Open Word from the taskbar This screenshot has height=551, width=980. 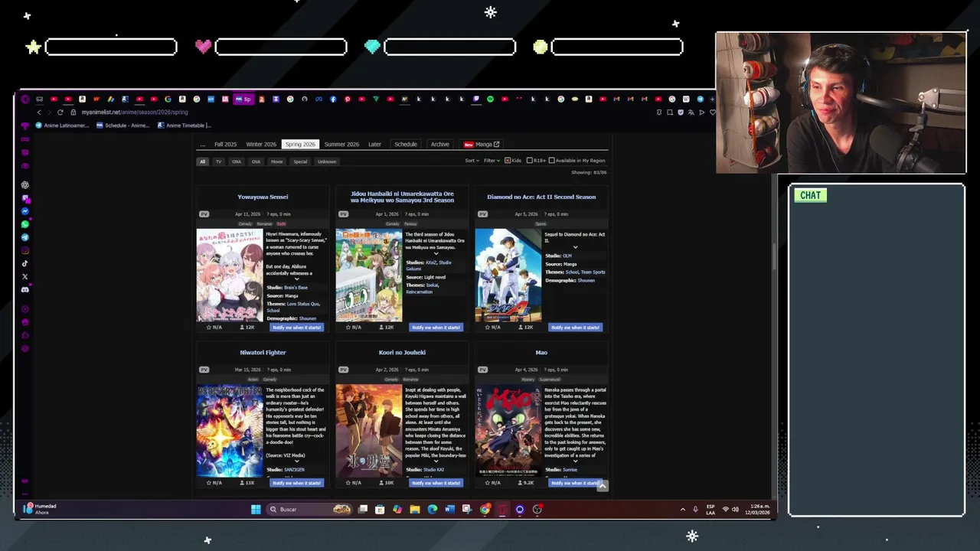449,509
